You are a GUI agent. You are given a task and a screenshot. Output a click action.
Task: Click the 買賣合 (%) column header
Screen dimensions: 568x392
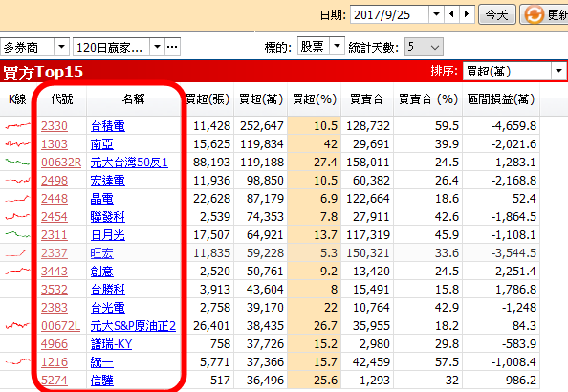(x=428, y=98)
